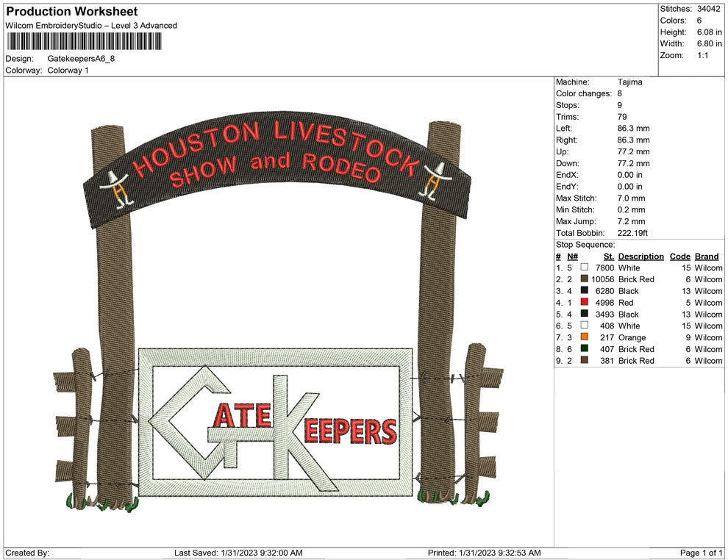
Task: Click the 'Code' column header
Action: (680, 256)
